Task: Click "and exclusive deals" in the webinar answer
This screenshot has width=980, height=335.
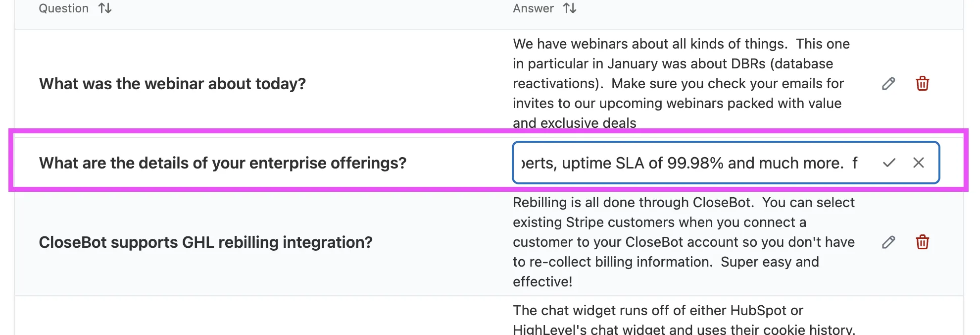Action: click(x=574, y=123)
